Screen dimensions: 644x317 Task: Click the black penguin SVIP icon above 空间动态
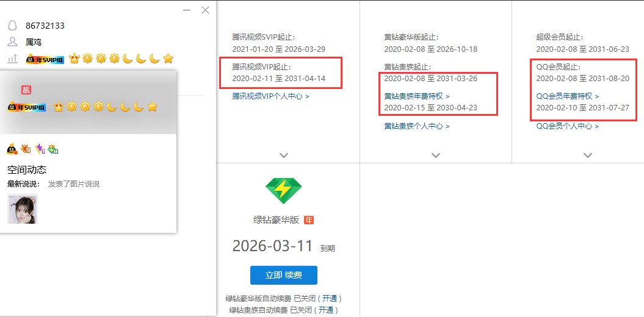(x=12, y=149)
